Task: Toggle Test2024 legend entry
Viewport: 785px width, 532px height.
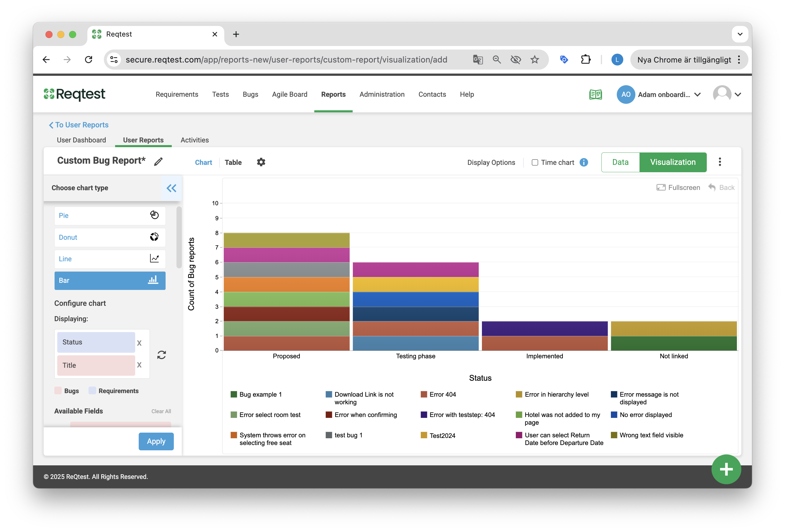Action: click(438, 435)
